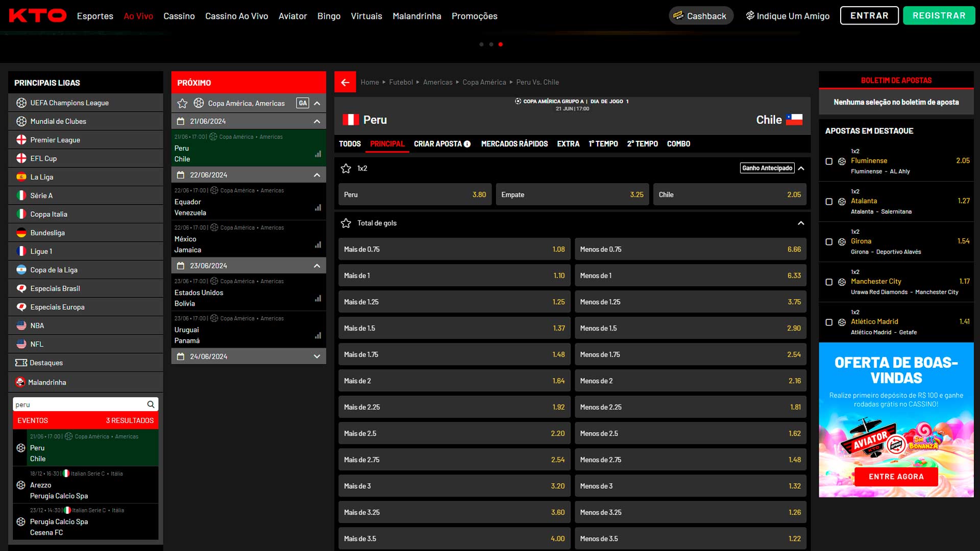Switch to the 1° Tempo tab
The width and height of the screenshot is (980, 551).
pyautogui.click(x=603, y=144)
